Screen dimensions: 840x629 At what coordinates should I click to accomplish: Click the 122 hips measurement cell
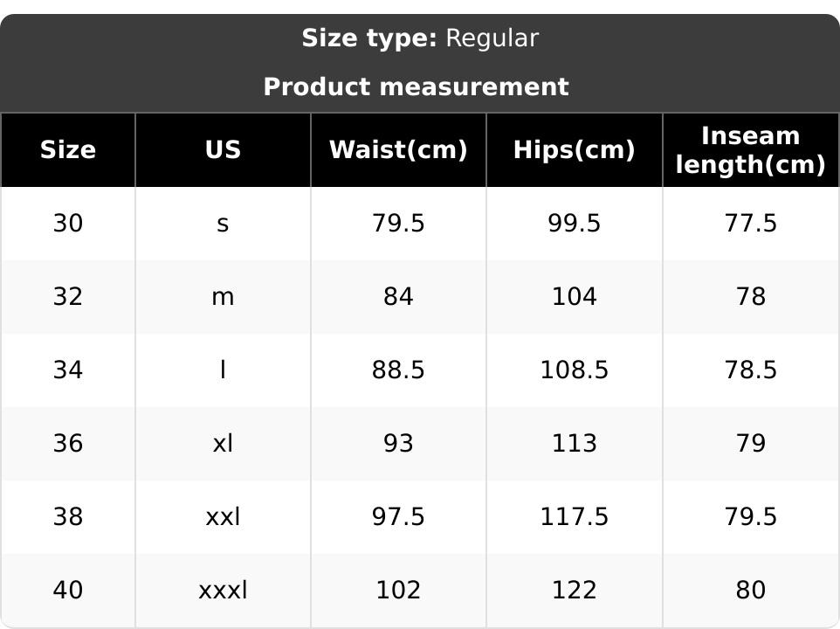click(x=574, y=591)
